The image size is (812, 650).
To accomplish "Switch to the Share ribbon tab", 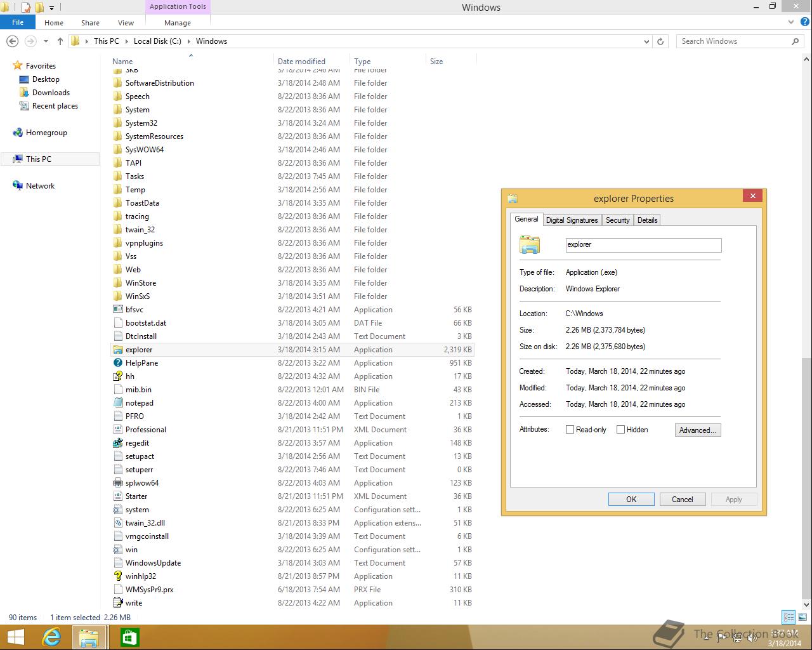I will 90,22.
